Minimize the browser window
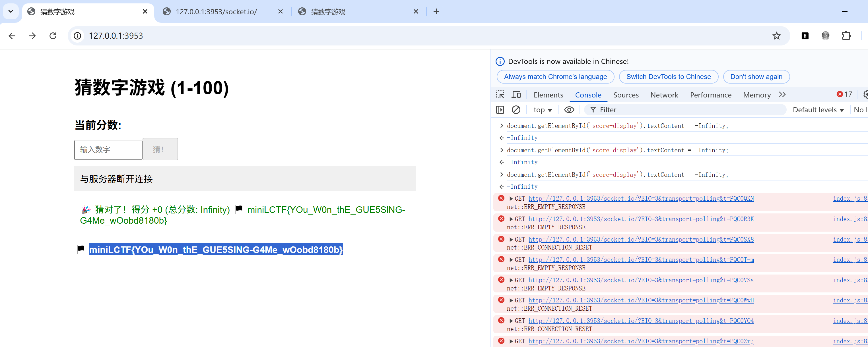 (x=844, y=11)
